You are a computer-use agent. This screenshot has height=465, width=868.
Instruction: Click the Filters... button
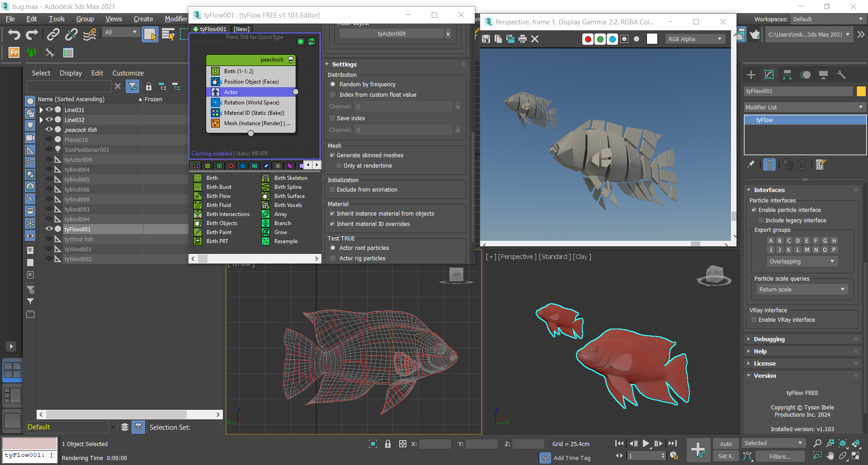(x=780, y=456)
